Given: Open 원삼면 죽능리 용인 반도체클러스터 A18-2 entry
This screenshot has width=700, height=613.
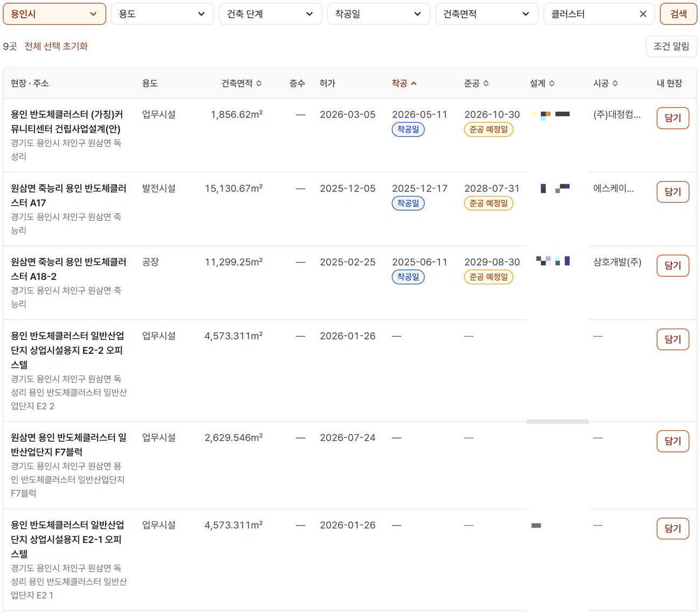Looking at the screenshot, I should coord(68,269).
